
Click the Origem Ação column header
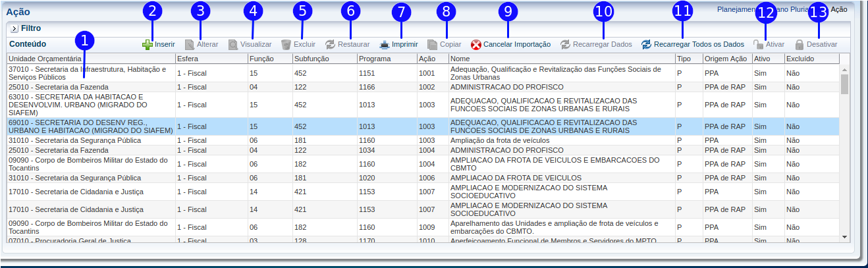tap(726, 59)
